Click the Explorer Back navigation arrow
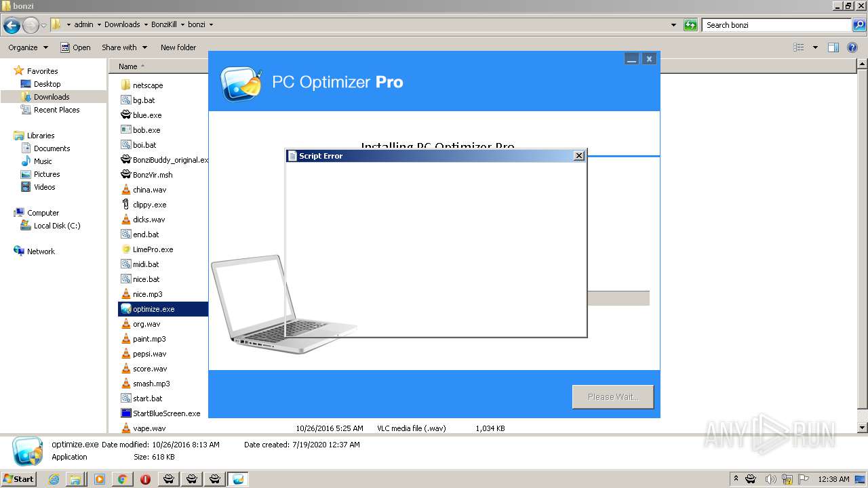 (x=12, y=26)
